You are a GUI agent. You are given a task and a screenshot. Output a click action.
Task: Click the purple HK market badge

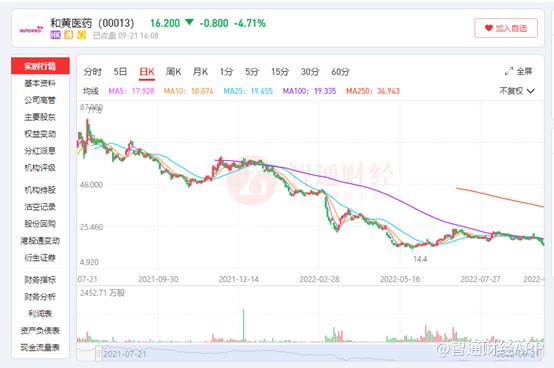tap(55, 35)
